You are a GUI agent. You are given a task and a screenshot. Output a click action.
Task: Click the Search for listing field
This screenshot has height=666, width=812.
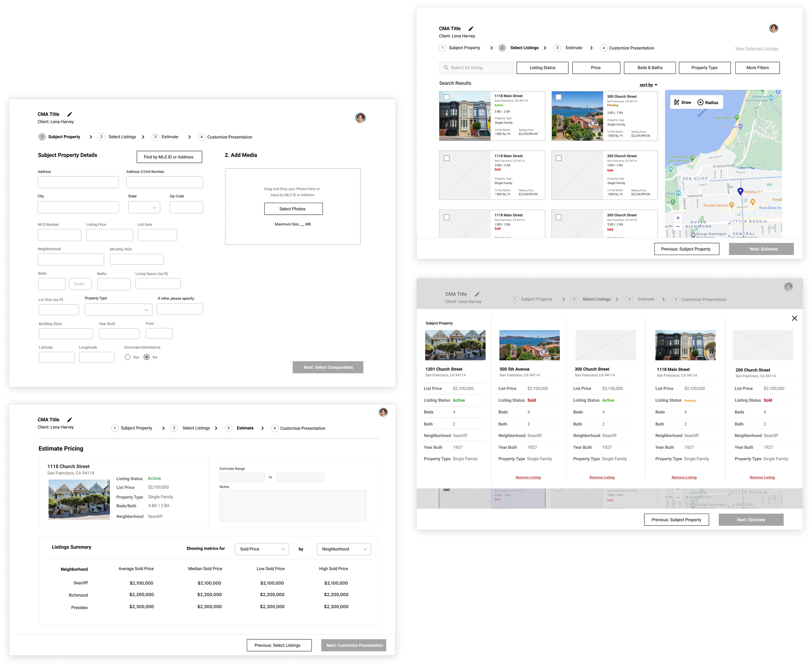pos(476,68)
